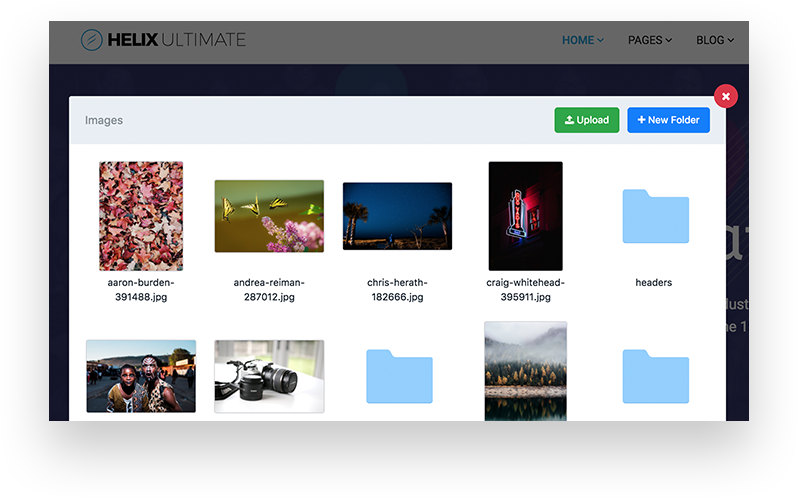Expand the BLOG menu dropdown
This screenshot has width=798, height=498.
tap(714, 40)
